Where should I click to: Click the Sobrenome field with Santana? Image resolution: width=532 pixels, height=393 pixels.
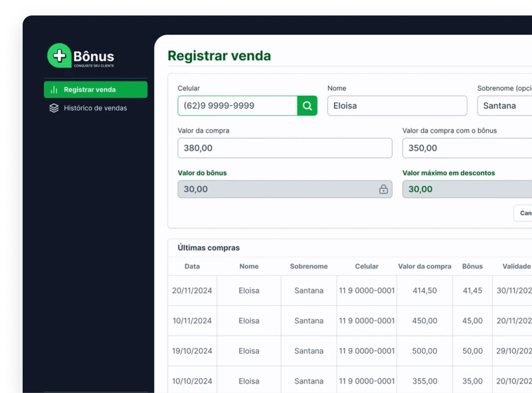[x=505, y=106]
